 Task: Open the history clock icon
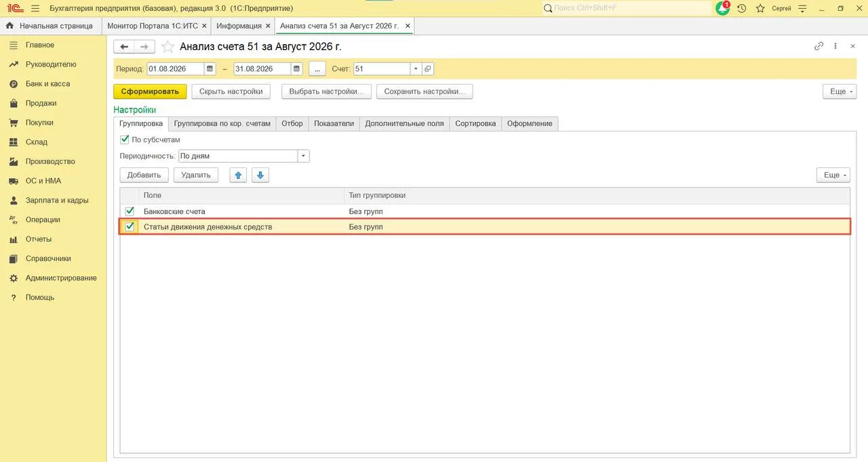(x=742, y=8)
